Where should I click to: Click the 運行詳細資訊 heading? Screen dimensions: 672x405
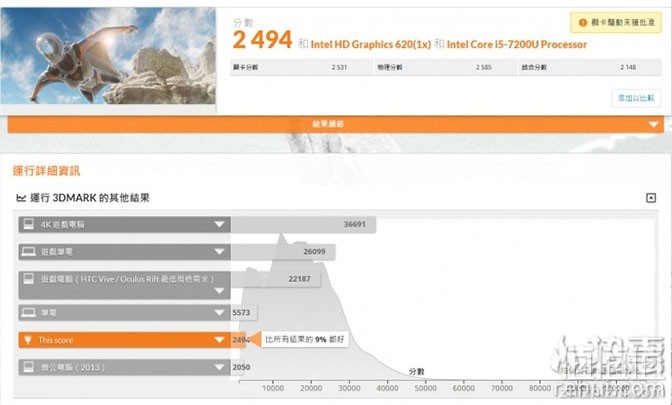pyautogui.click(x=46, y=171)
